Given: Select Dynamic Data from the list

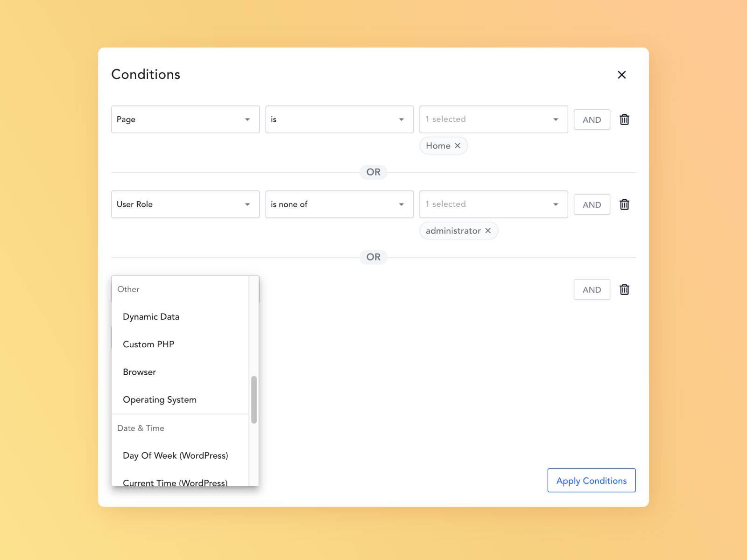Looking at the screenshot, I should pos(180,317).
